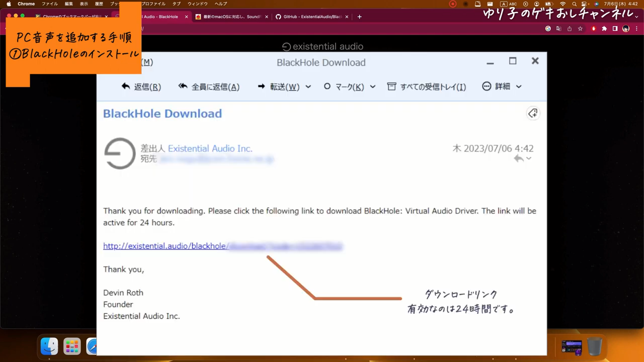
Task: Click the Forward (転送) button
Action: click(x=278, y=86)
